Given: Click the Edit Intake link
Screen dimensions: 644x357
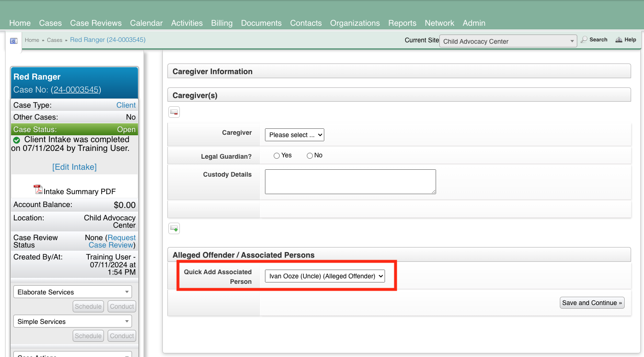Looking at the screenshot, I should 75,167.
